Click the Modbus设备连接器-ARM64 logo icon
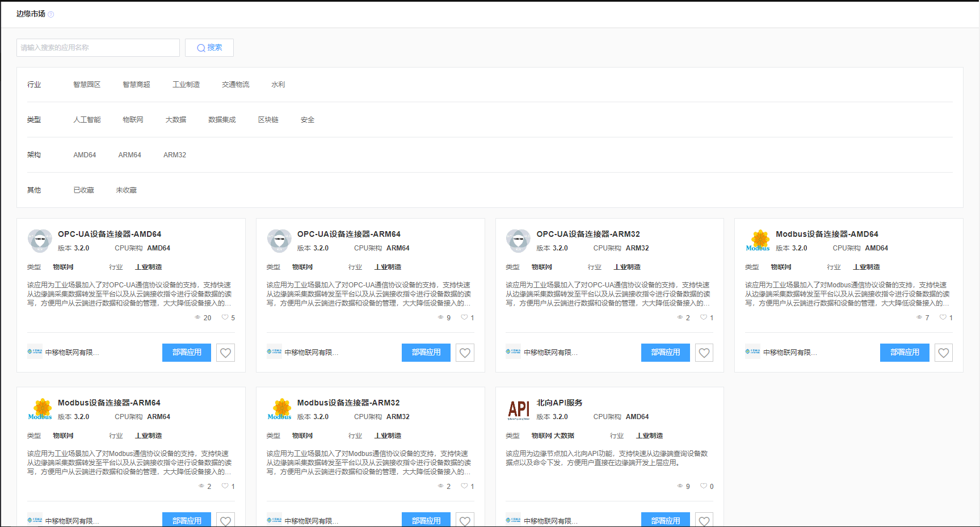This screenshot has width=980, height=527. 40,409
